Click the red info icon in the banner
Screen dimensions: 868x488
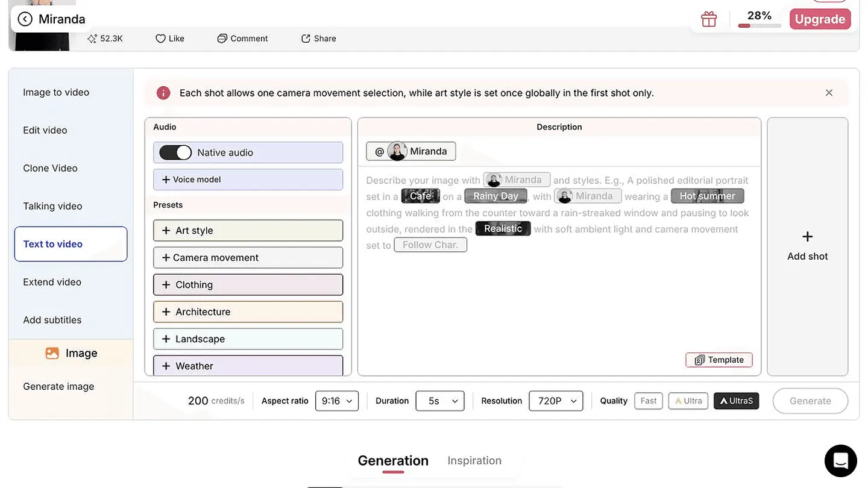(163, 93)
